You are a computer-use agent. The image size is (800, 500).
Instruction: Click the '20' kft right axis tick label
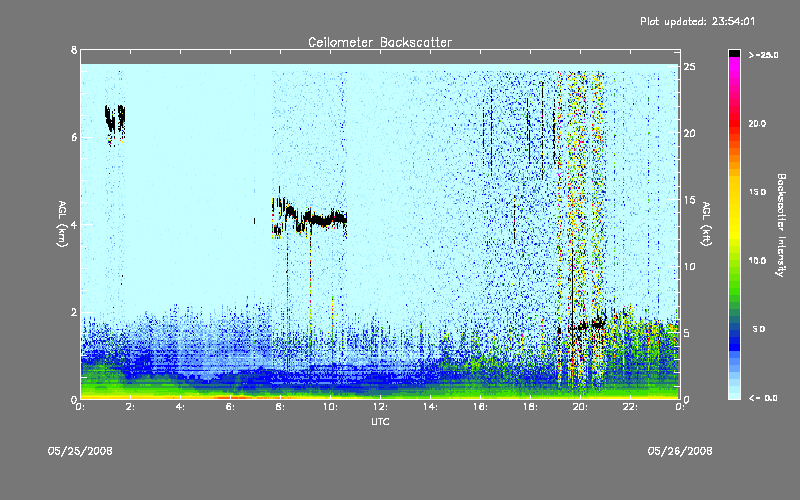click(690, 133)
